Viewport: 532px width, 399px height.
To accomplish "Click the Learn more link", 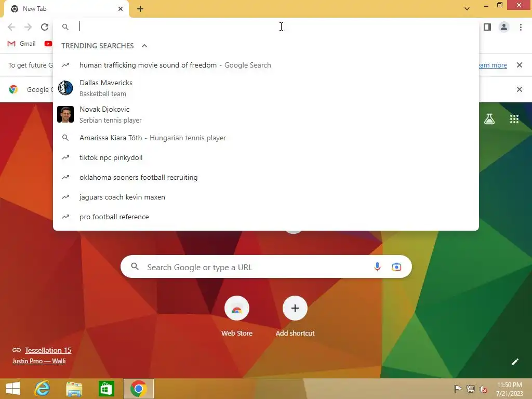I will coord(492,65).
